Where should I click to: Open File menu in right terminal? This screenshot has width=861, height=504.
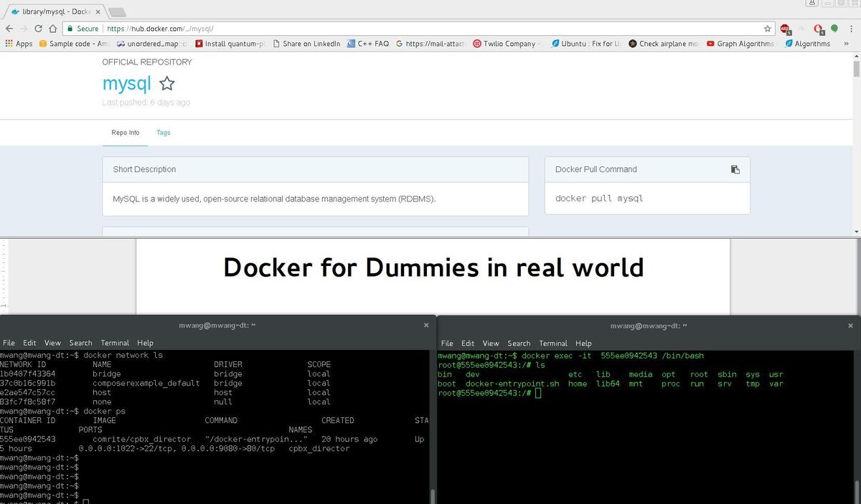point(447,343)
